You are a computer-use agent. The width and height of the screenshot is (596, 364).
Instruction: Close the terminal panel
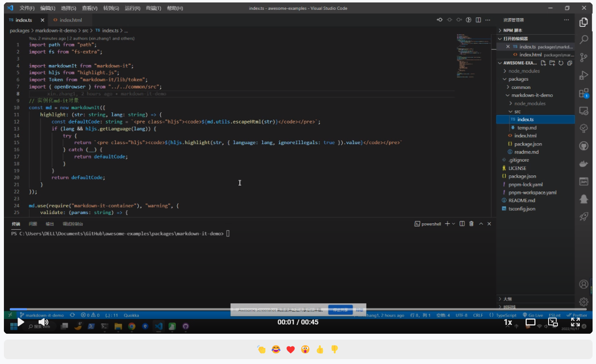point(490,224)
